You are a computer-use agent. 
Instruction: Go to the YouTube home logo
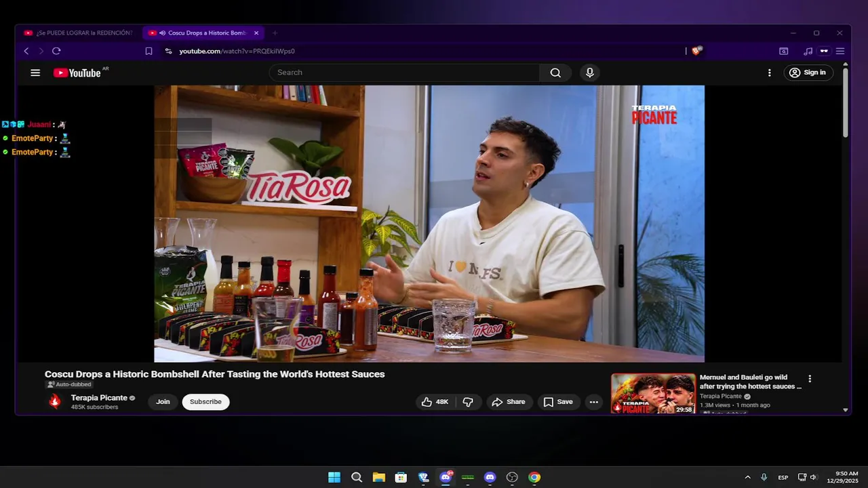[77, 73]
